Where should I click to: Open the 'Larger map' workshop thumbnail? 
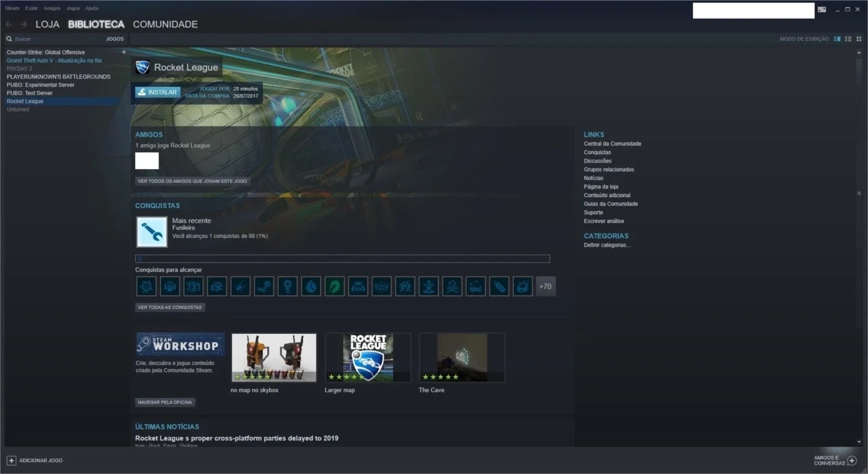coord(368,358)
